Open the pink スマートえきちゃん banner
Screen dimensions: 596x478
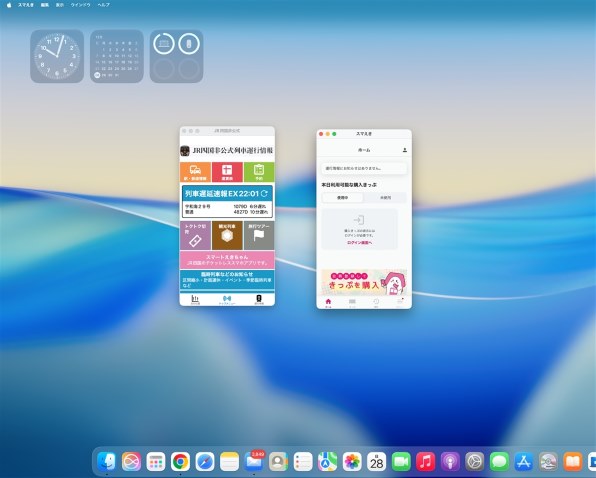coord(227,260)
